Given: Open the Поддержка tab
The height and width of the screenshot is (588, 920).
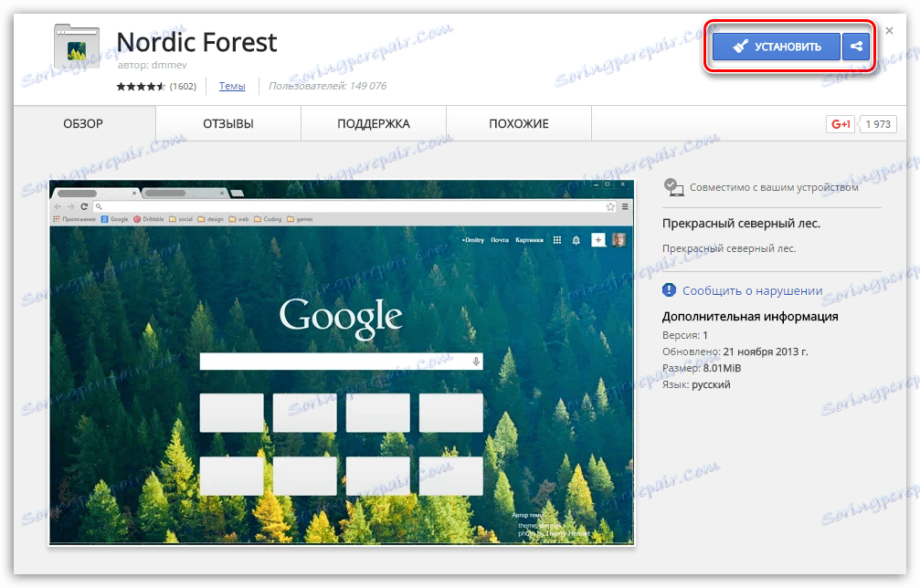Looking at the screenshot, I should coord(374,123).
